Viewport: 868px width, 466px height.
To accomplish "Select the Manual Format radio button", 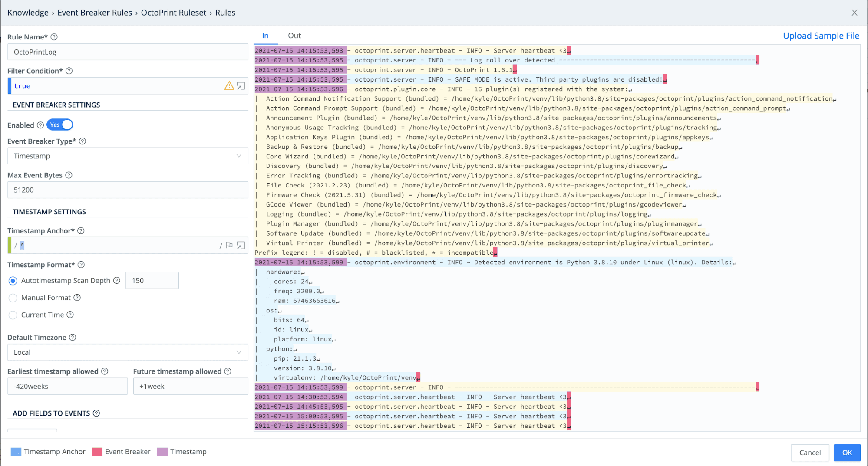I will (13, 298).
